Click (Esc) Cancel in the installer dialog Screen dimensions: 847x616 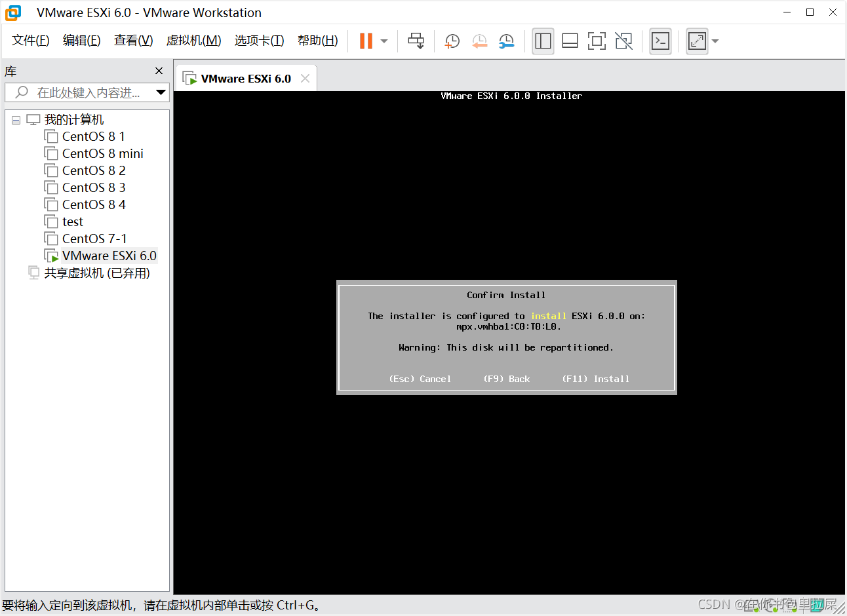pyautogui.click(x=420, y=379)
